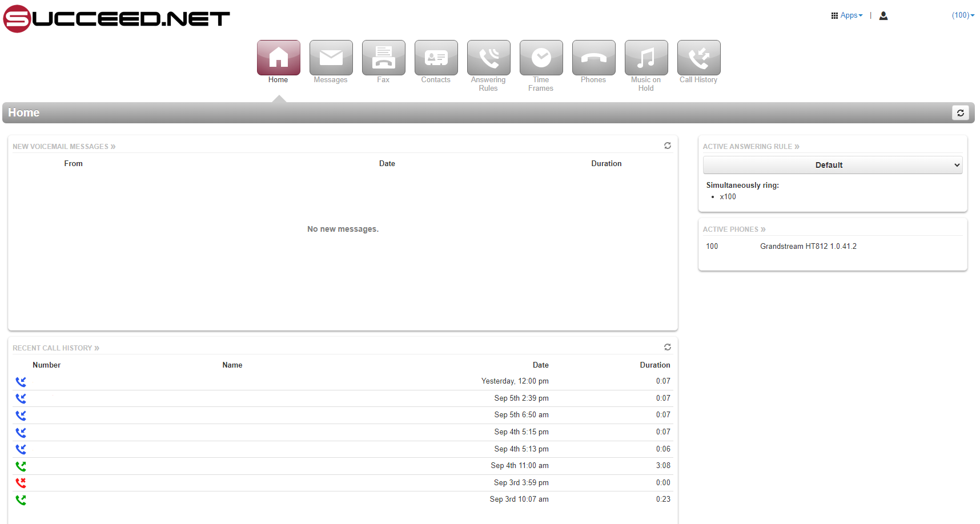980x524 pixels.
Task: Select the Fax icon
Action: [383, 62]
